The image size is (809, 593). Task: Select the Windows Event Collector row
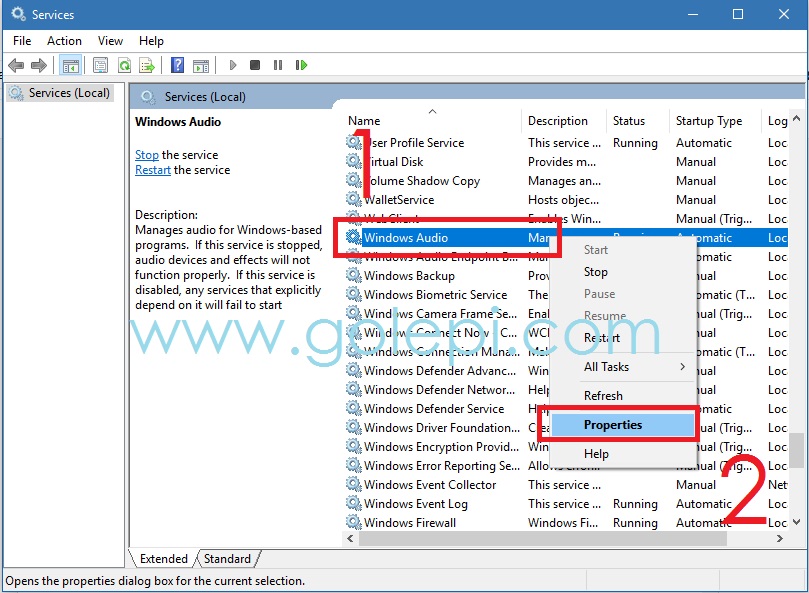pos(566,485)
